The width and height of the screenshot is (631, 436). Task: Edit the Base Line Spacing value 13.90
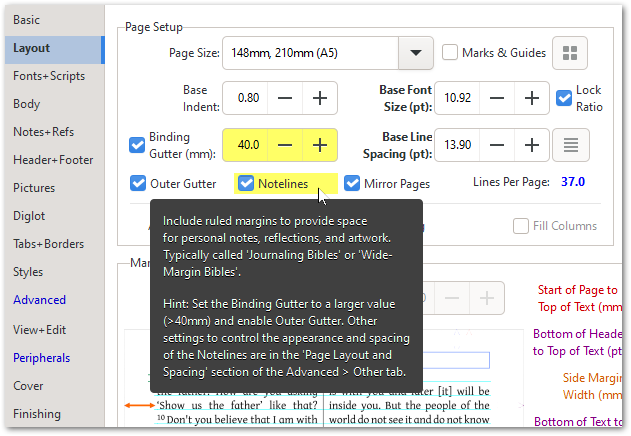(458, 145)
